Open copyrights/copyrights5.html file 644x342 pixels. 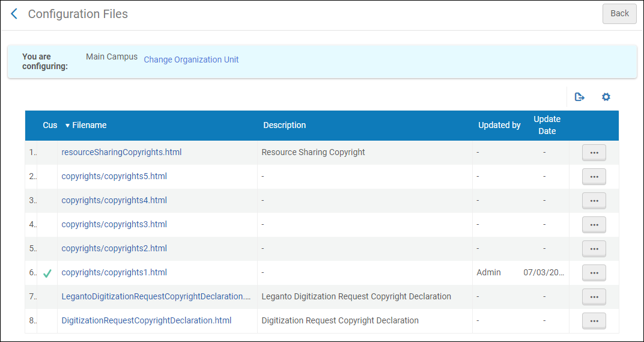click(x=114, y=176)
